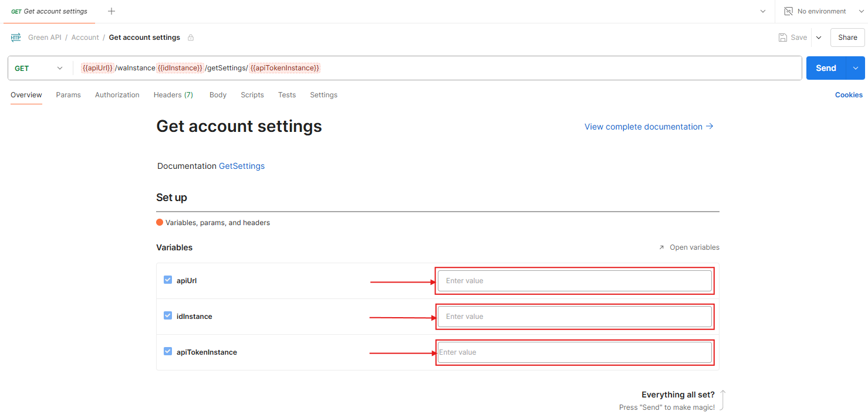Expand the Send button options arrow
Image resolution: width=868 pixels, height=418 pixels.
coord(855,68)
